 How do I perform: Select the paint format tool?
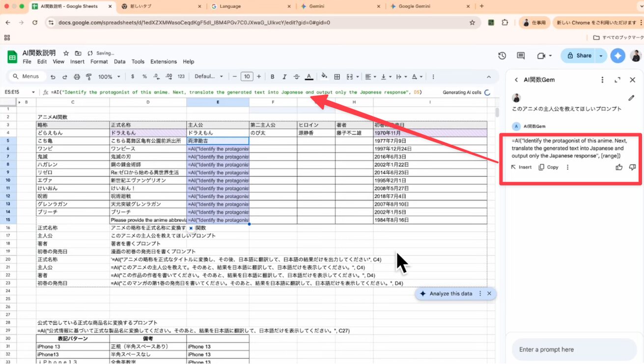[89, 77]
